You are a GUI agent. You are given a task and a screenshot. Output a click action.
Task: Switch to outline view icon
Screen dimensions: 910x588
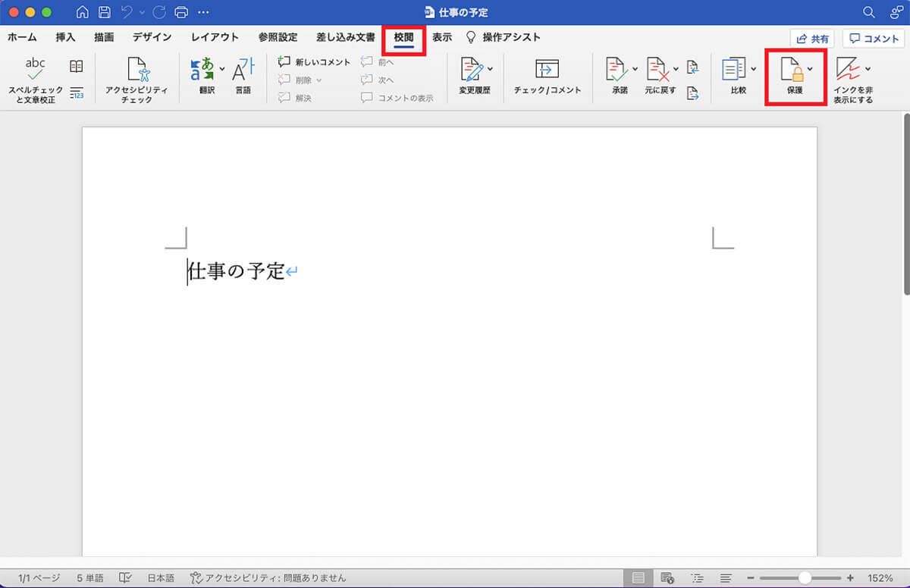point(697,577)
